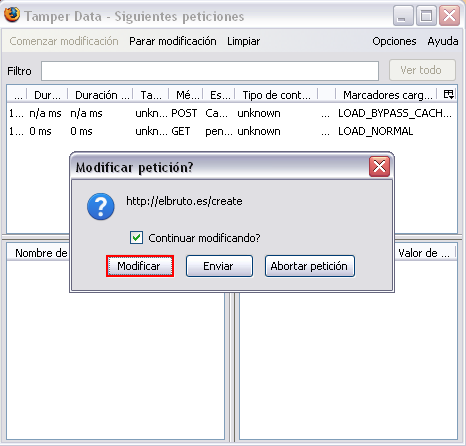Select the POST request row
466x446 pixels.
pyautogui.click(x=231, y=113)
